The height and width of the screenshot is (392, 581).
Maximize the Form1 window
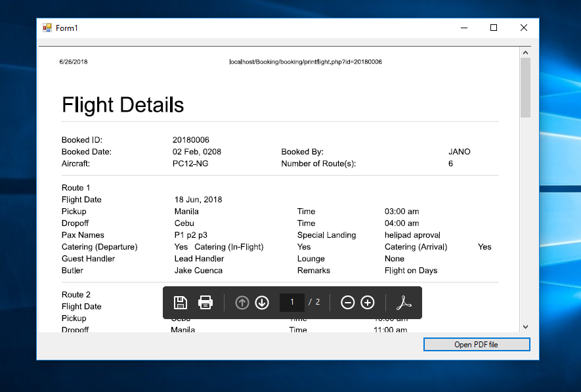pyautogui.click(x=493, y=28)
